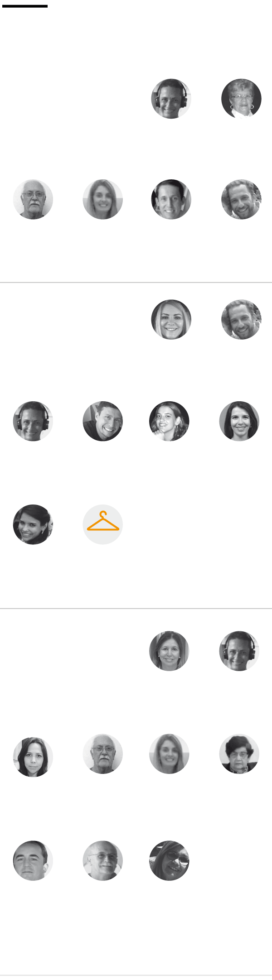Click the long-haired woman atop the last section
Screen dimensions: 272x980
[x=169, y=651]
